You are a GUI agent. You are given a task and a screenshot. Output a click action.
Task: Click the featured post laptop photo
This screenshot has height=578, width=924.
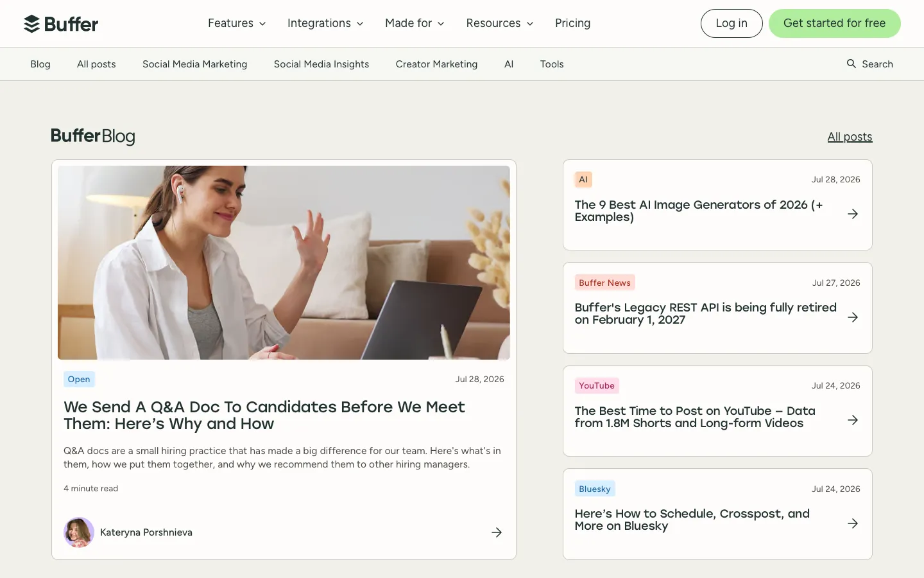tap(284, 263)
